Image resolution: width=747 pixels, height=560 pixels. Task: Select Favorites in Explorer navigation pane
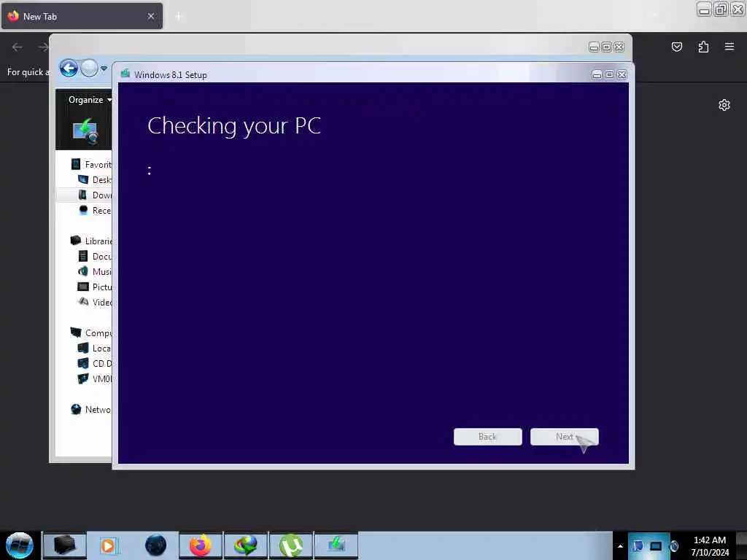(97, 164)
